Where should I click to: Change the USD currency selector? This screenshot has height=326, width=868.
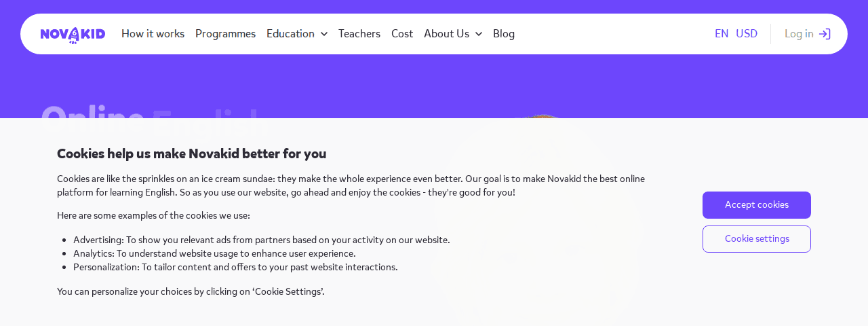[x=747, y=34]
